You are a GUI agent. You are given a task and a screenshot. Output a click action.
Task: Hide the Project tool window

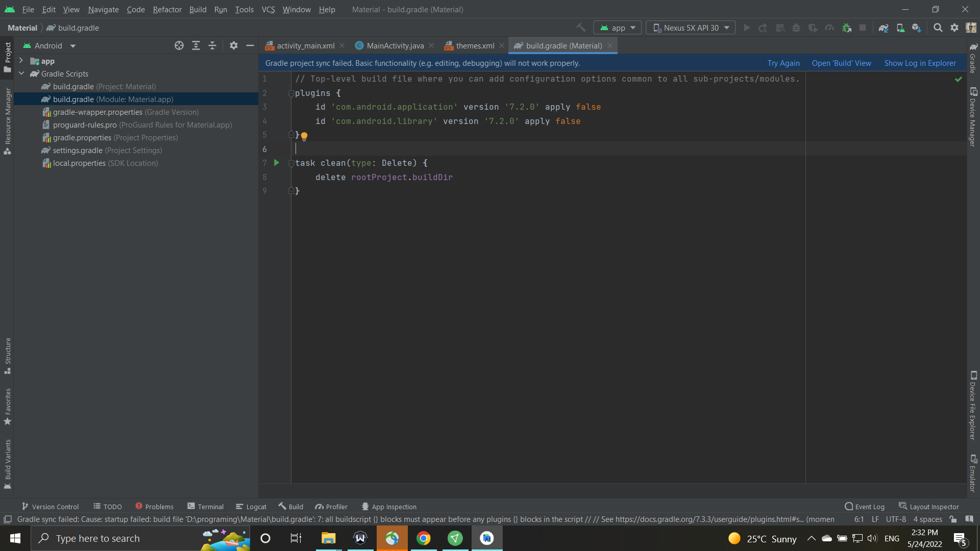click(250, 45)
